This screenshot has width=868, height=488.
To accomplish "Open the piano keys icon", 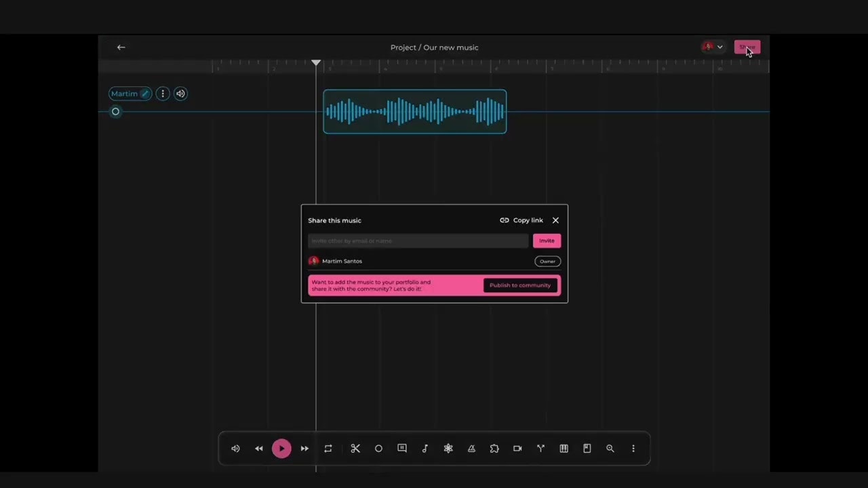I will (564, 449).
